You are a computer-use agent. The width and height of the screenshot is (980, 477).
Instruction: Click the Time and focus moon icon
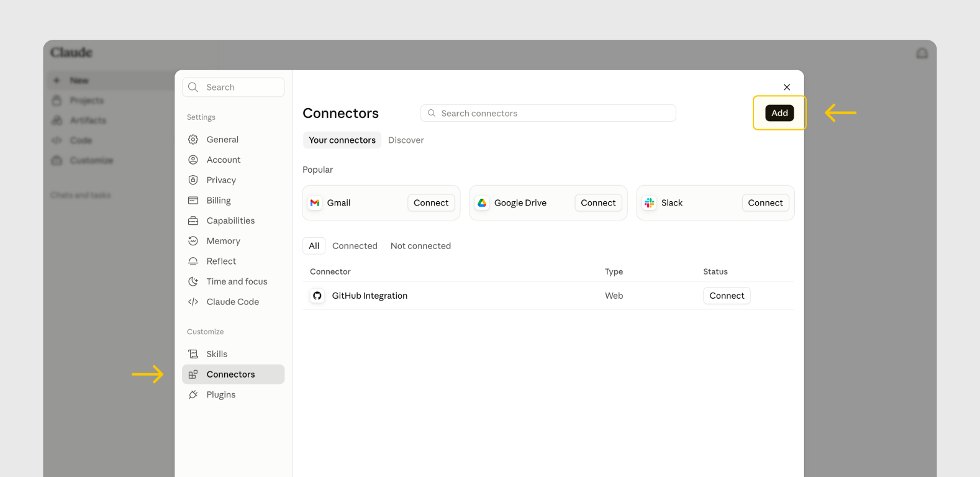pos(193,281)
